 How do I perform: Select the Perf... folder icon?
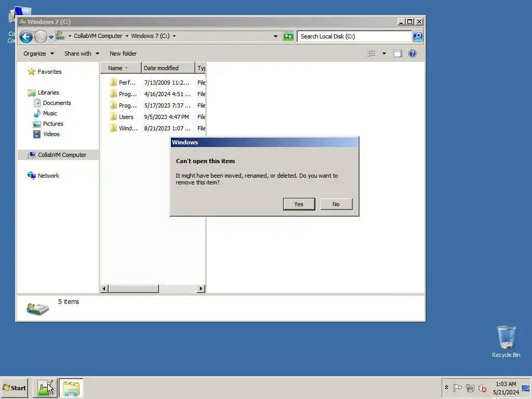[113, 83]
